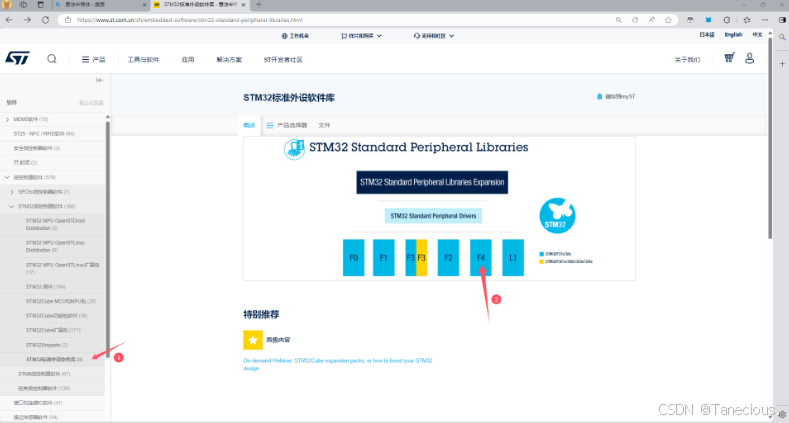Collapse the microcontroller software (579) node

[x=7, y=178]
